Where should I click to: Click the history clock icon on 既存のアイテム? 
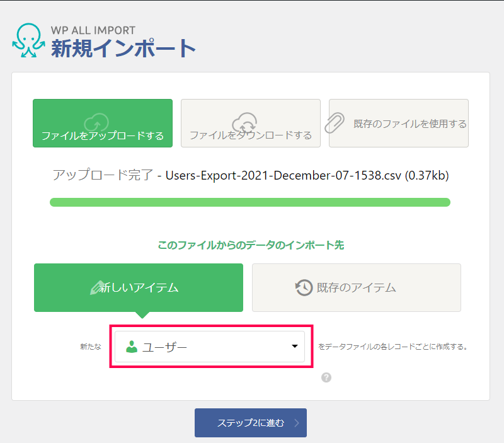click(x=304, y=287)
